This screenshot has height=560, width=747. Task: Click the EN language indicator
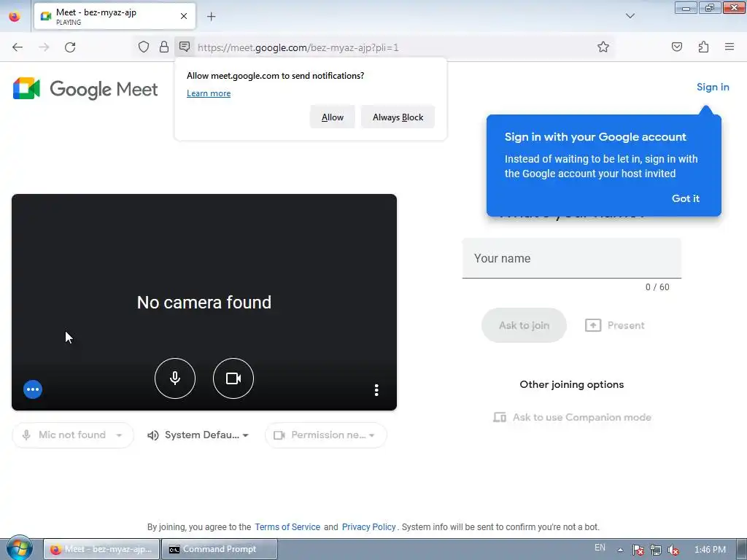600,548
